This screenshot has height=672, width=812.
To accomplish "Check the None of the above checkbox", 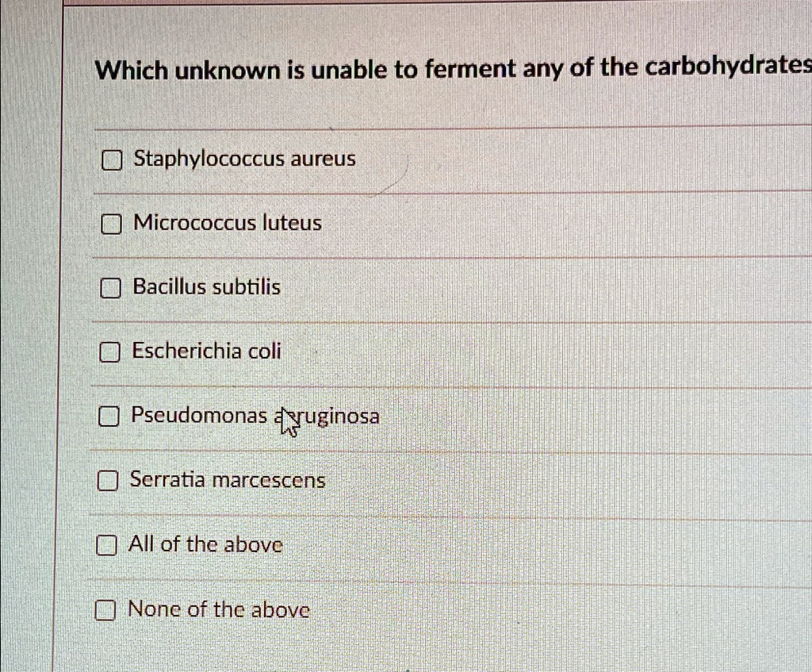I will click(x=105, y=610).
